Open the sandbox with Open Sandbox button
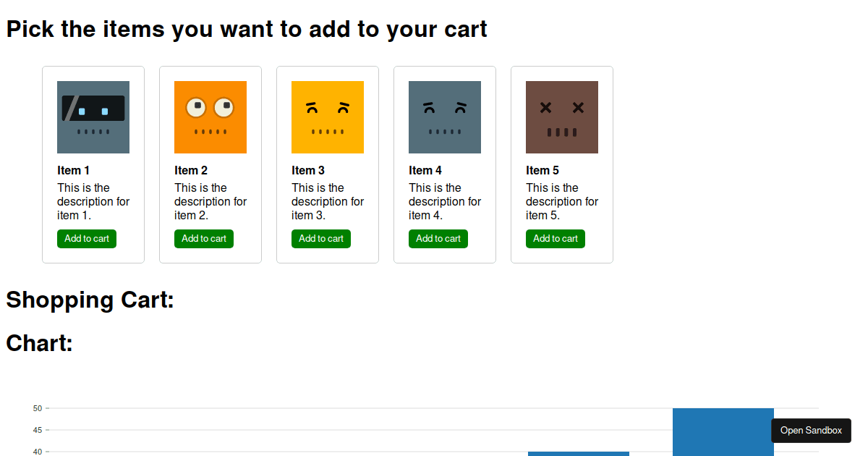Image resolution: width=868 pixels, height=456 pixels. [x=811, y=431]
